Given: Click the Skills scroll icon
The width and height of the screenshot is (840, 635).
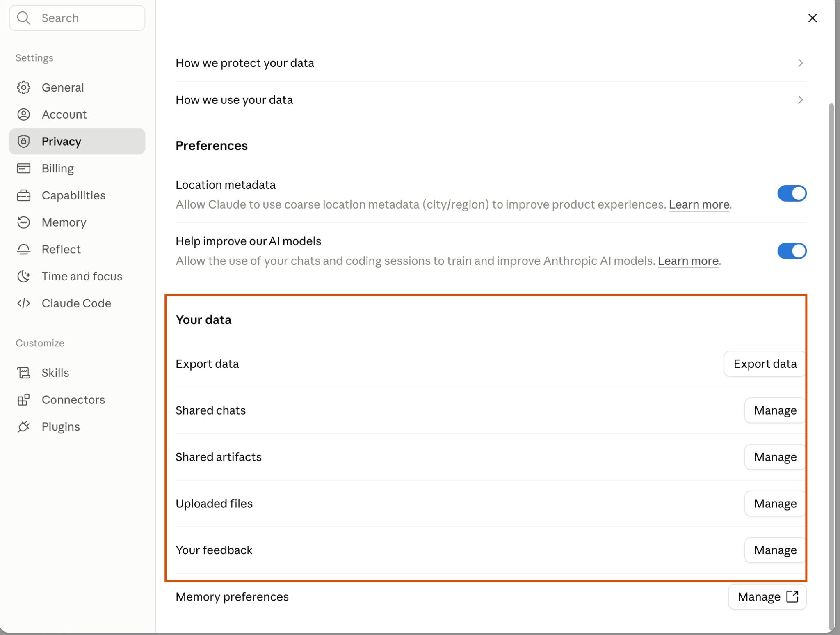Looking at the screenshot, I should pos(24,373).
